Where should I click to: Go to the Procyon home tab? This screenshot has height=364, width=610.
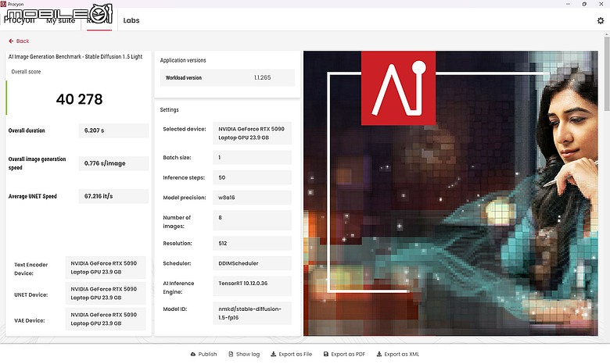19,20
